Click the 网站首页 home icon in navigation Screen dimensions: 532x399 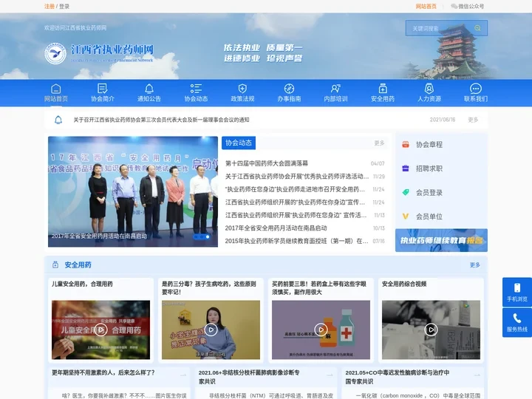click(56, 89)
